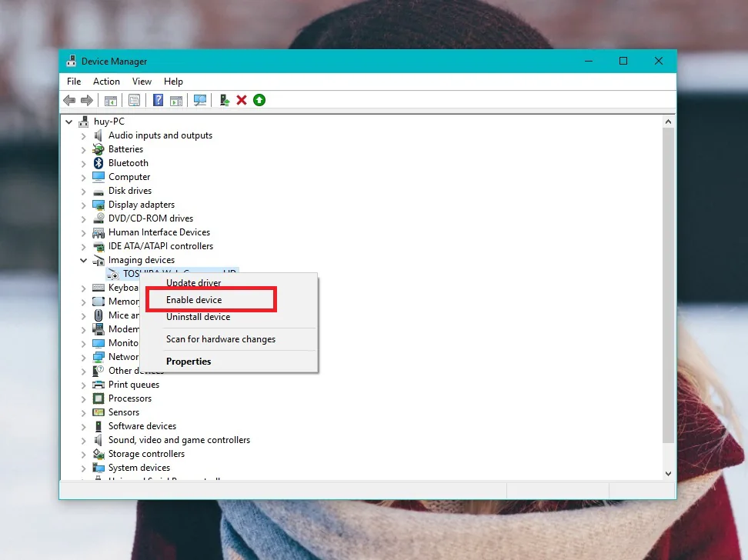
Task: Expand the Sound, video and game controllers node
Action: (83, 440)
